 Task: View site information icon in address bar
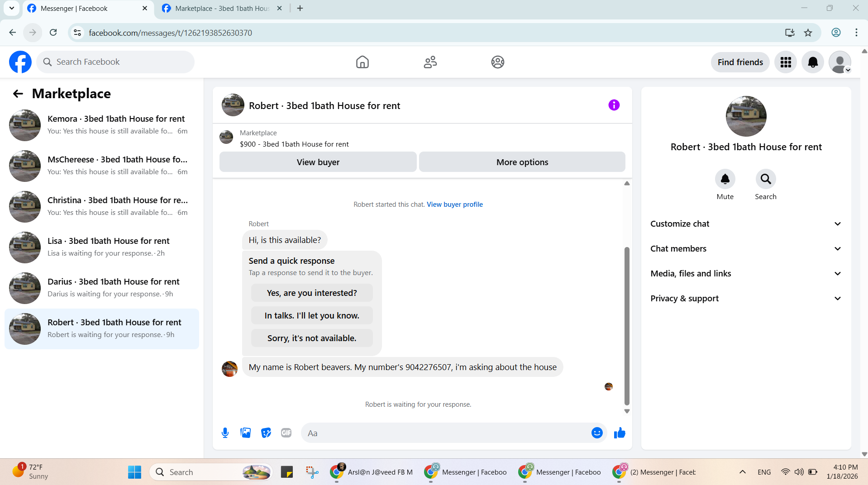tap(77, 33)
